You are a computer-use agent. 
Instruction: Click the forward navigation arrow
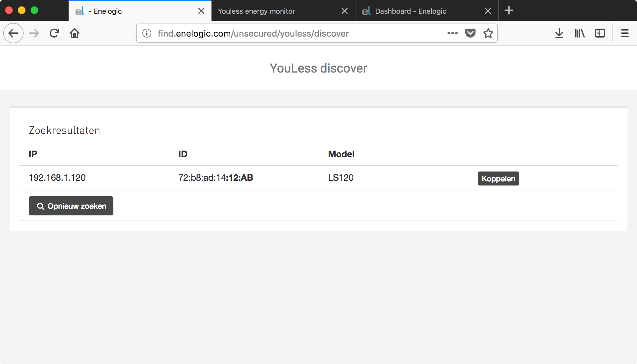pyautogui.click(x=34, y=33)
